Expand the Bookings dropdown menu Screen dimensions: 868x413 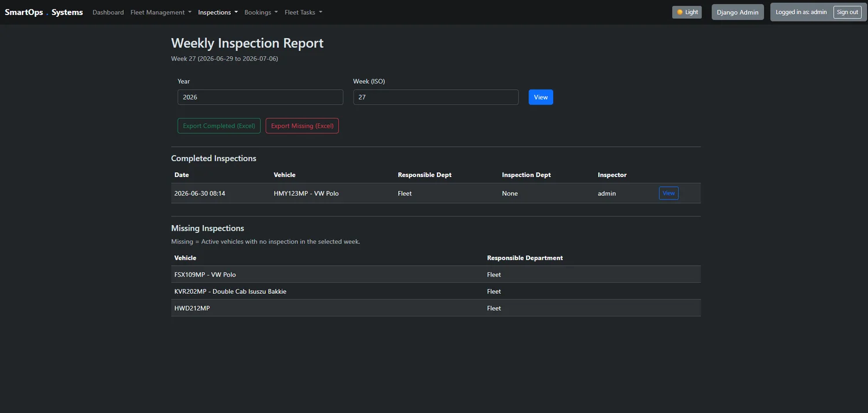pyautogui.click(x=261, y=12)
